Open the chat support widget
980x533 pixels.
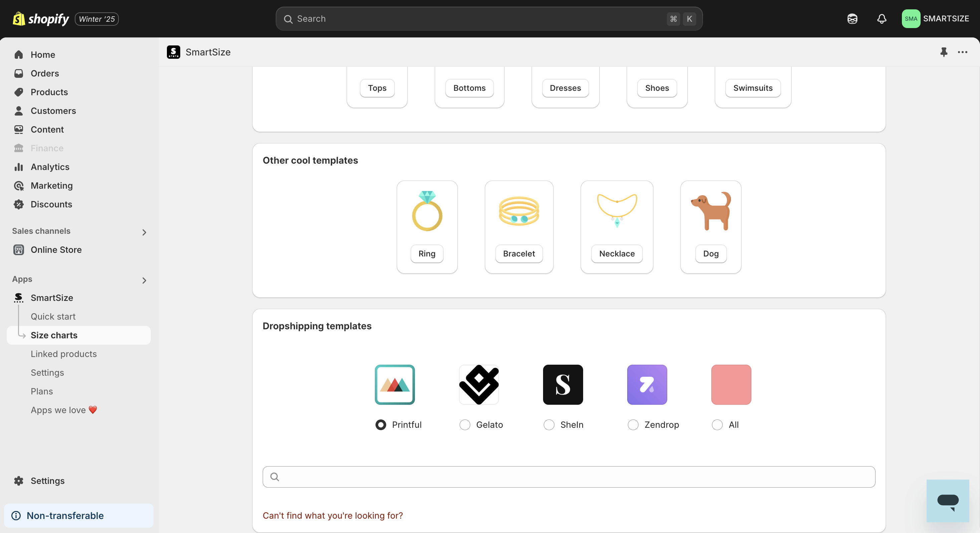[x=948, y=501]
